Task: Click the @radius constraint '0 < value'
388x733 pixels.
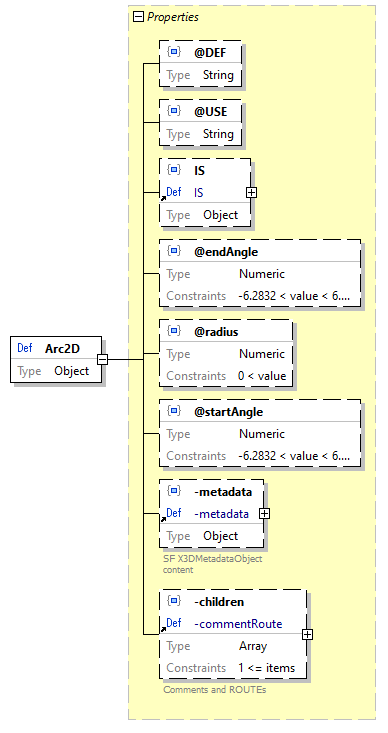Action: point(262,375)
